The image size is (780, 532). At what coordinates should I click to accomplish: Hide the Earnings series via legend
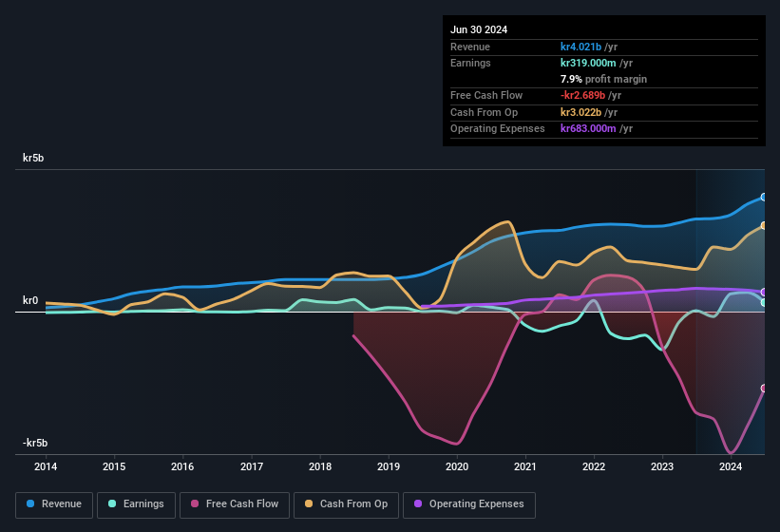pos(137,504)
